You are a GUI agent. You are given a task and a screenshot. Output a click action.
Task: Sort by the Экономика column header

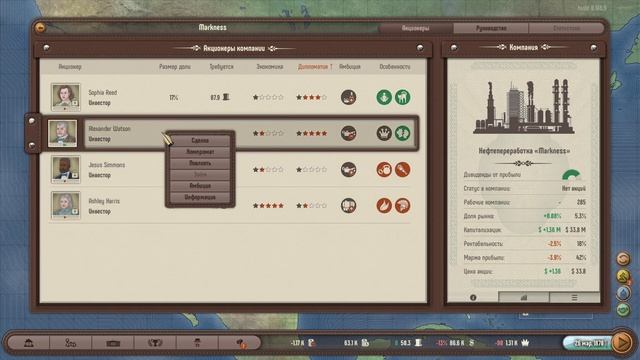[269, 67]
